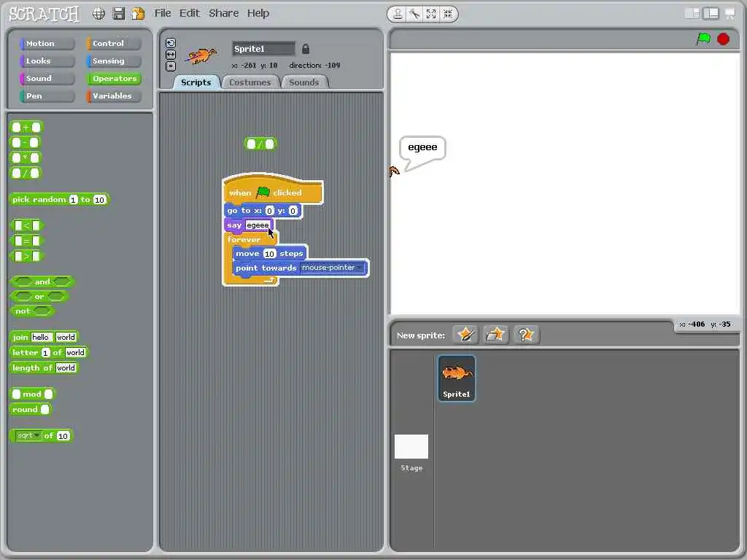Select the shrink sprite tool

click(448, 15)
